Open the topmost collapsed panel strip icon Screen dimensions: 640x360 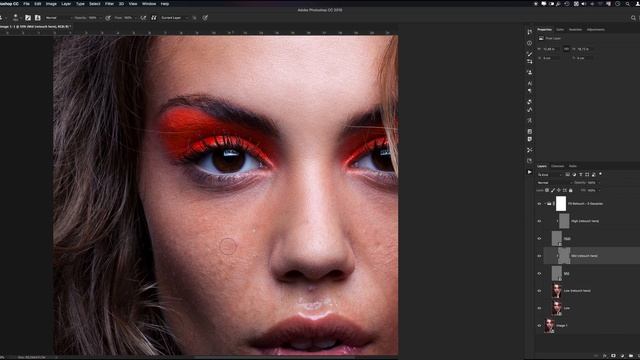click(x=529, y=32)
